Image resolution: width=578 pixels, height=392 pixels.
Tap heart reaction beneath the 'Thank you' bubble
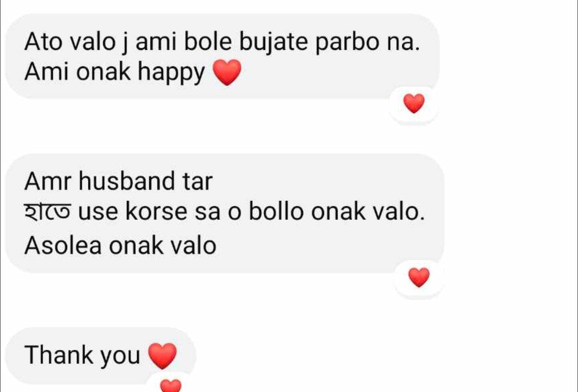point(171,385)
